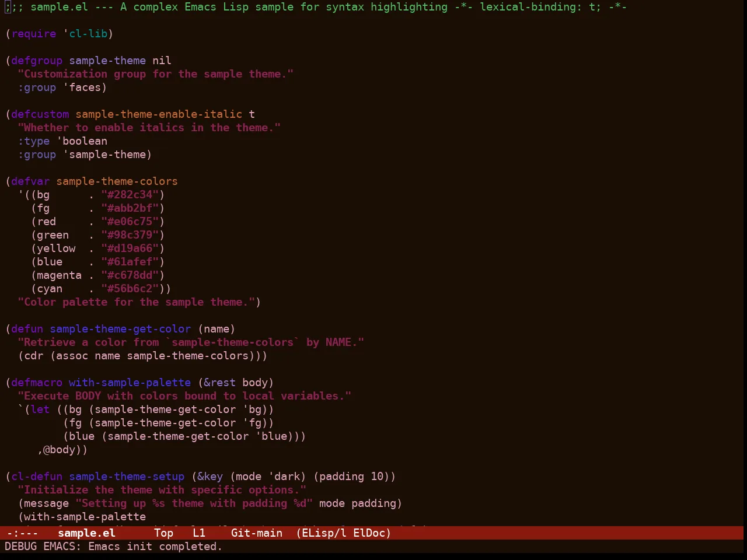
Task: Click the color string "#e06c75"
Action: (130, 222)
